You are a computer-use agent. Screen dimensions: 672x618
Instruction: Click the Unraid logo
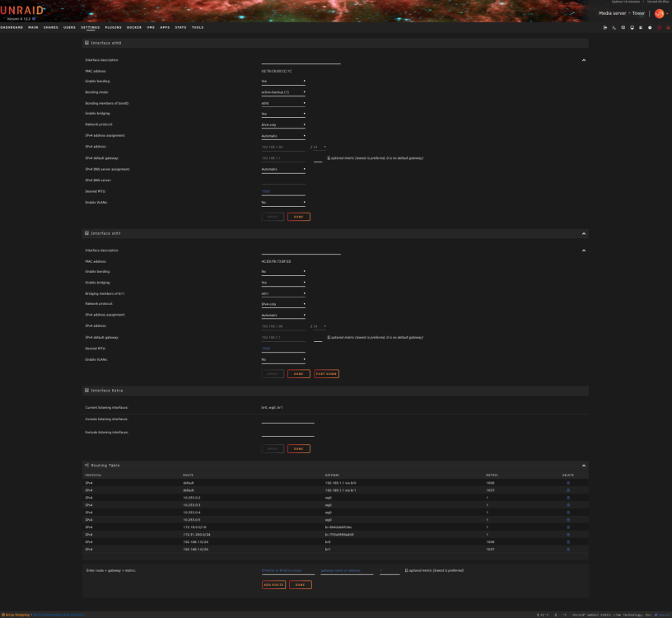tap(22, 10)
